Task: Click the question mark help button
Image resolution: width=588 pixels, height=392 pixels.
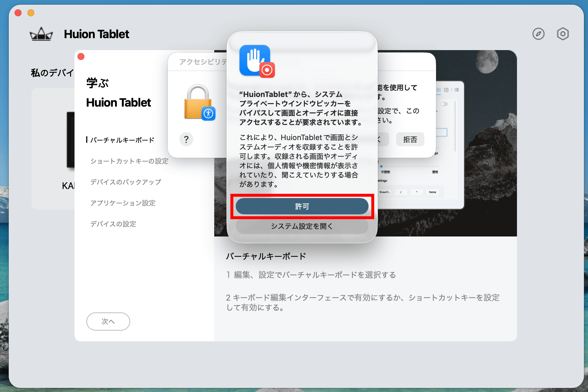Action: pyautogui.click(x=186, y=140)
